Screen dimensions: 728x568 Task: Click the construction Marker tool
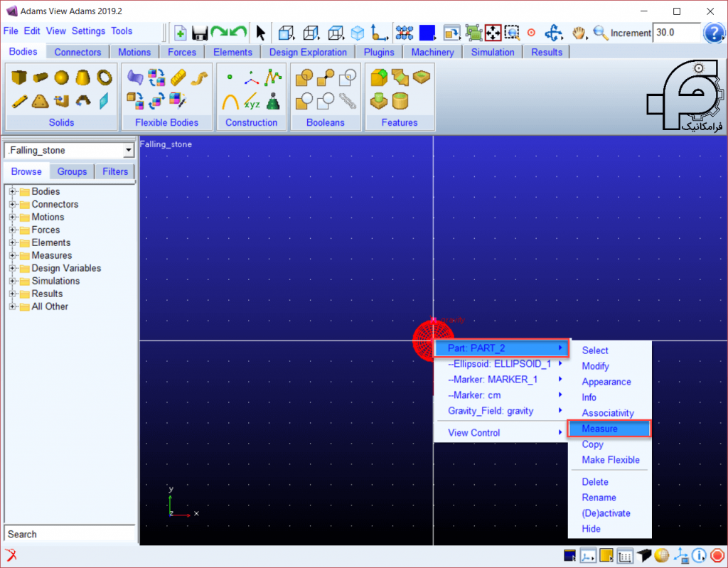pyautogui.click(x=251, y=77)
